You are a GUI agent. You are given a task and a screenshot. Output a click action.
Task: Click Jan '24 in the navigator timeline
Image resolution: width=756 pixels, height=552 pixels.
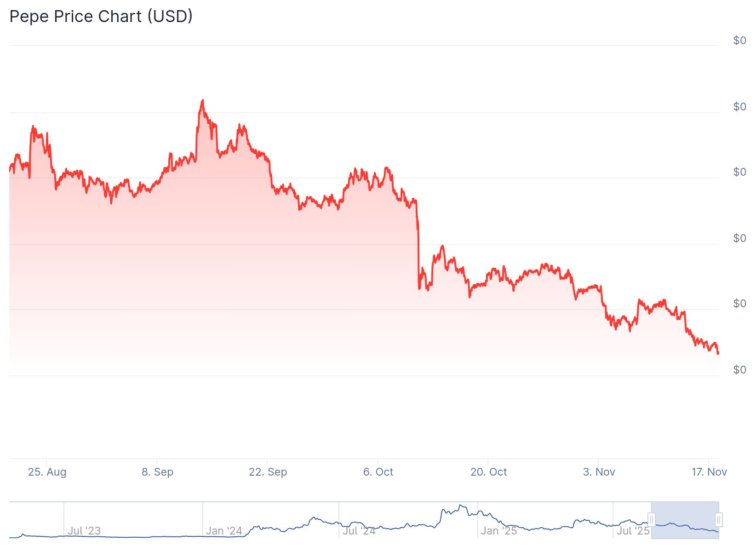click(224, 531)
